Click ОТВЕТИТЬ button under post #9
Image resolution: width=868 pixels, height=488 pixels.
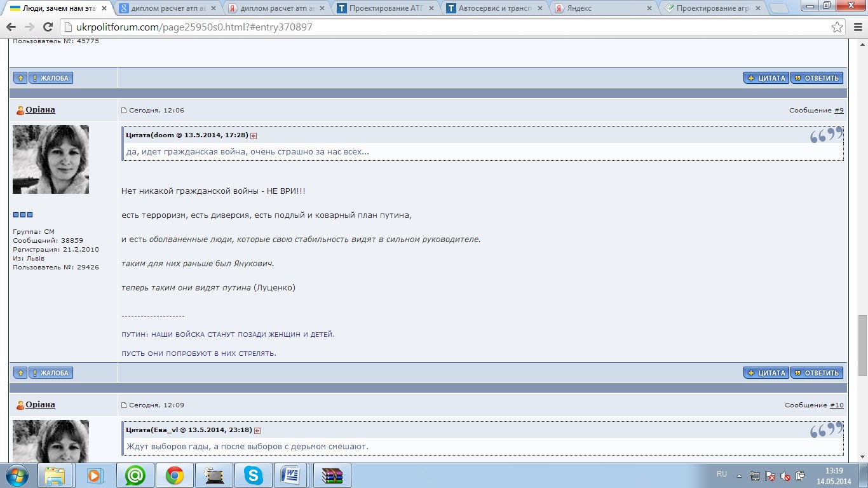click(817, 373)
